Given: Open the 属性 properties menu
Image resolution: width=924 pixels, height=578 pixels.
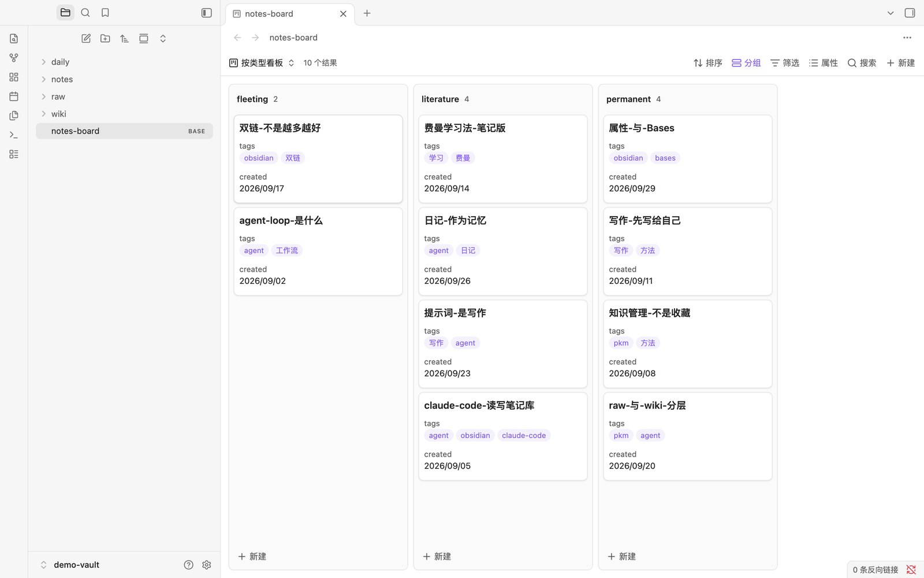Looking at the screenshot, I should tap(824, 63).
